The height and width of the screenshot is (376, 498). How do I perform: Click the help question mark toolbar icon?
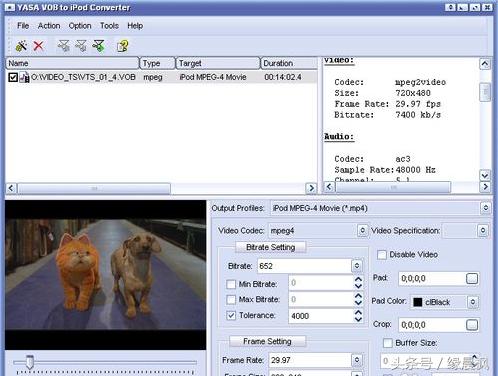point(123,46)
